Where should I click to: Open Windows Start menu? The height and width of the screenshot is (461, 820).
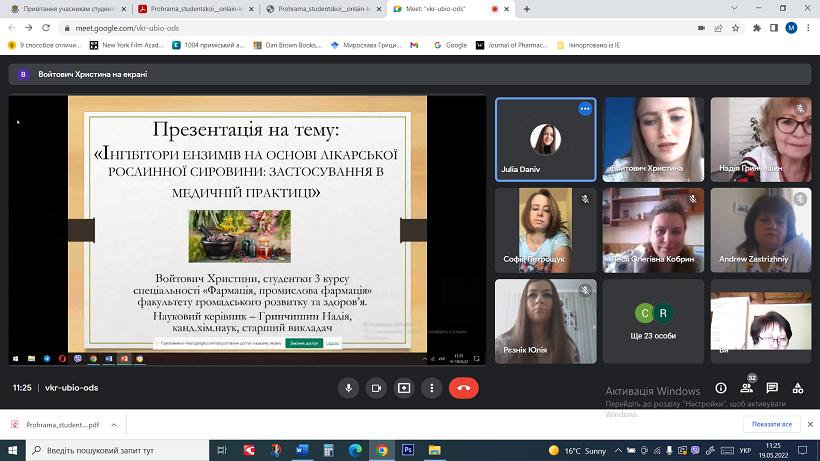[x=13, y=450]
